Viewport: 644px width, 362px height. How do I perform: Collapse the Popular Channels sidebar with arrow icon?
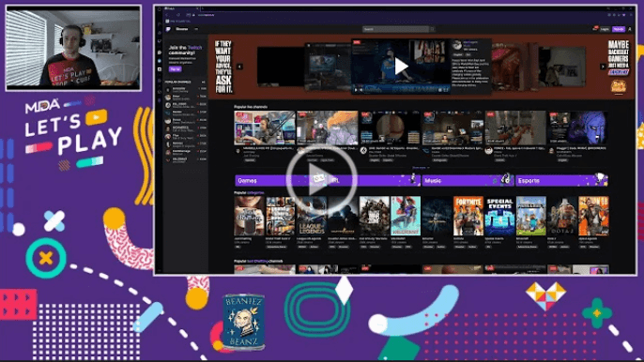pos(204,83)
